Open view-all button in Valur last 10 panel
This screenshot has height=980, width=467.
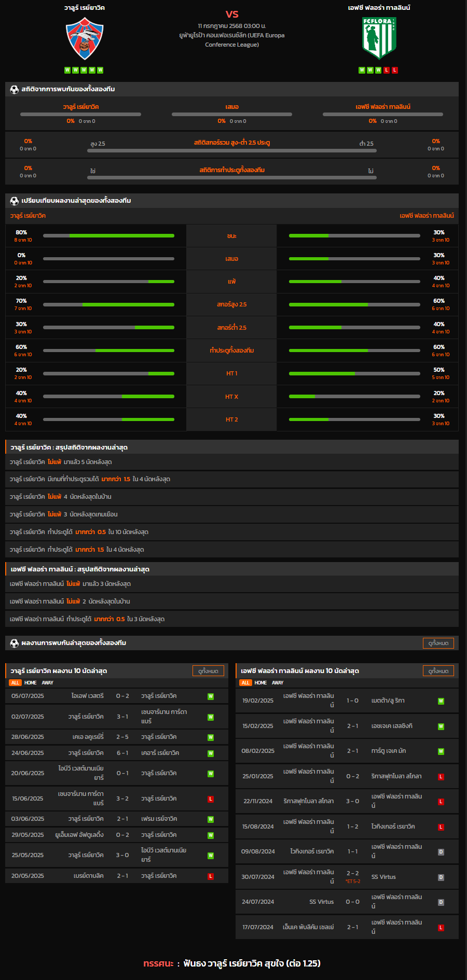click(x=209, y=671)
